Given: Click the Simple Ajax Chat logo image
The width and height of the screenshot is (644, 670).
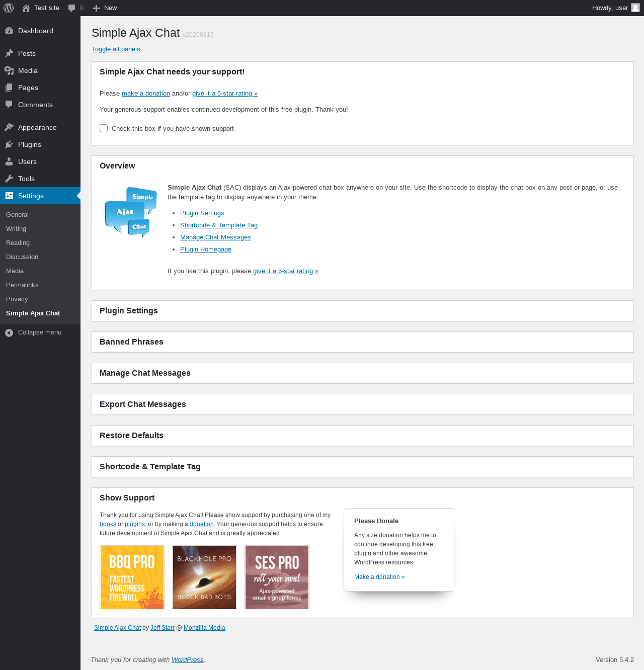Looking at the screenshot, I should 131,212.
